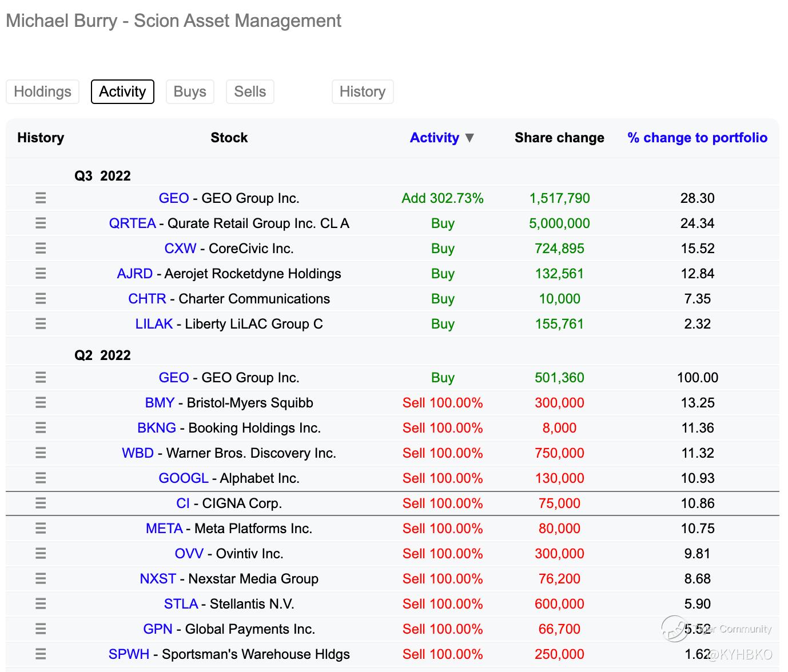Image resolution: width=788 pixels, height=672 pixels.
Task: Open the LILAC ticker link
Action: [x=154, y=324]
